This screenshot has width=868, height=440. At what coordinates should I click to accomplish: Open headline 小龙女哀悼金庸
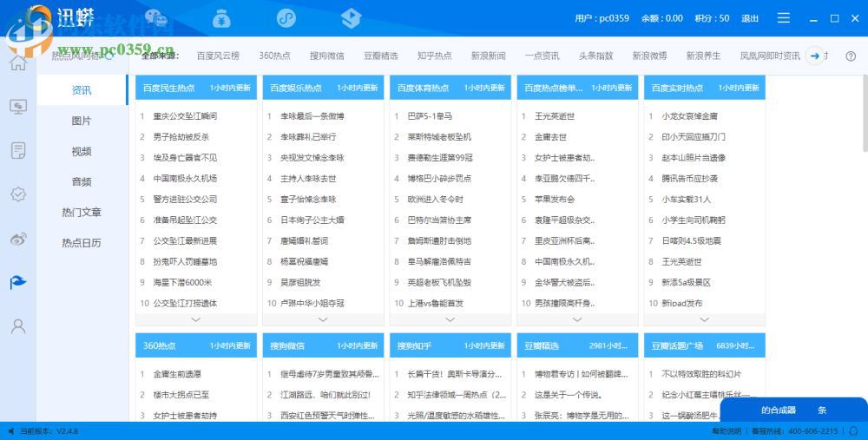coord(690,116)
